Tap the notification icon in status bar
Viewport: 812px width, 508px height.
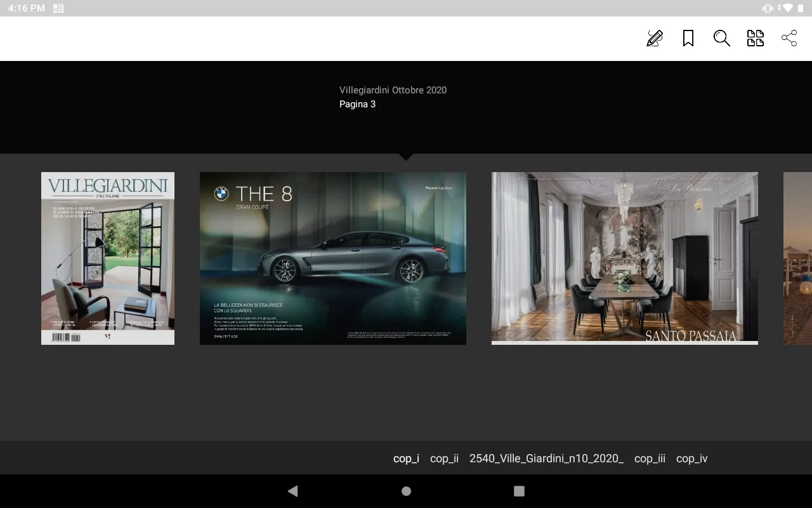pos(58,8)
